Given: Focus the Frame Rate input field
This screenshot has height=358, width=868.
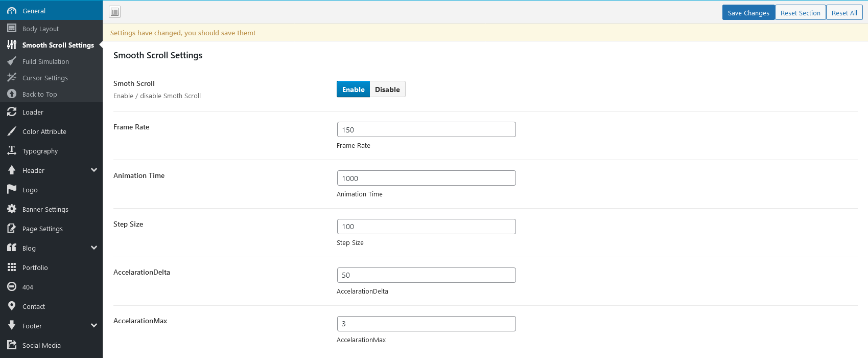Looking at the screenshot, I should pos(426,129).
